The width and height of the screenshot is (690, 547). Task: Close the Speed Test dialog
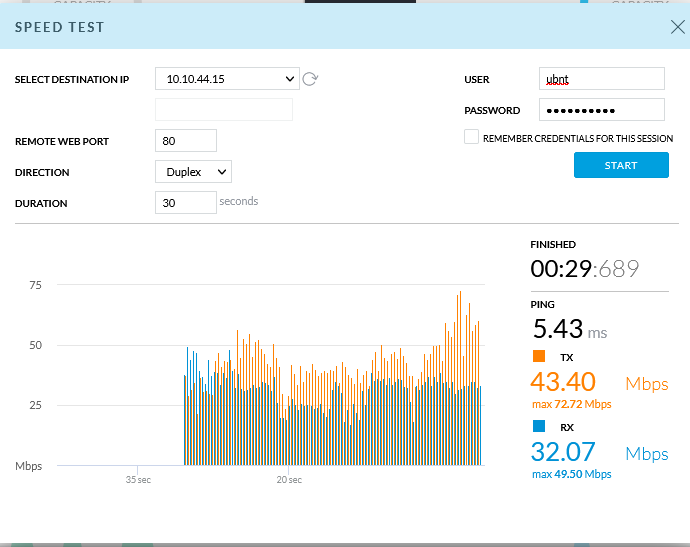pos(678,27)
